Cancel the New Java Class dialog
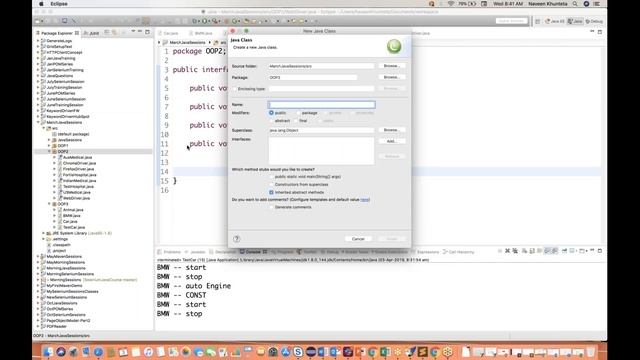Image resolution: width=640 pixels, height=360 pixels. [x=358, y=239]
